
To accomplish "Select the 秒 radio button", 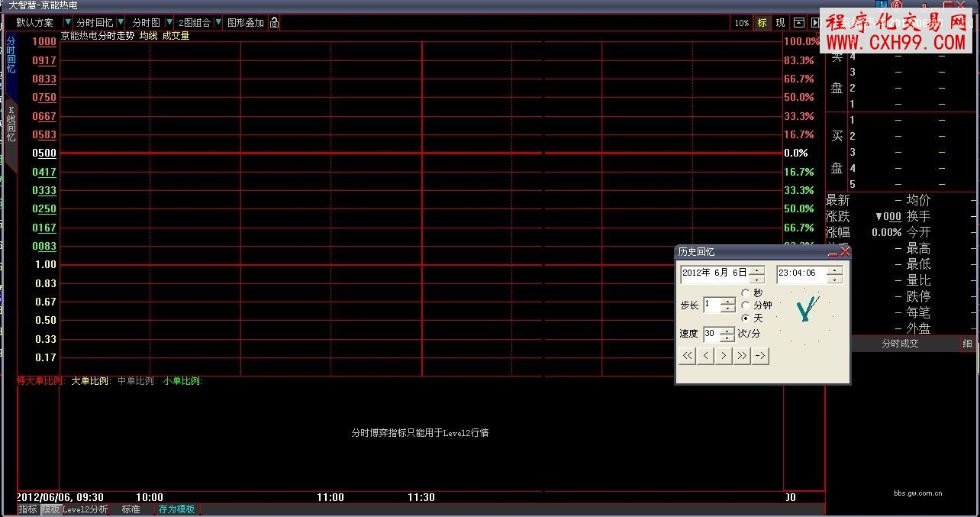I will click(746, 292).
